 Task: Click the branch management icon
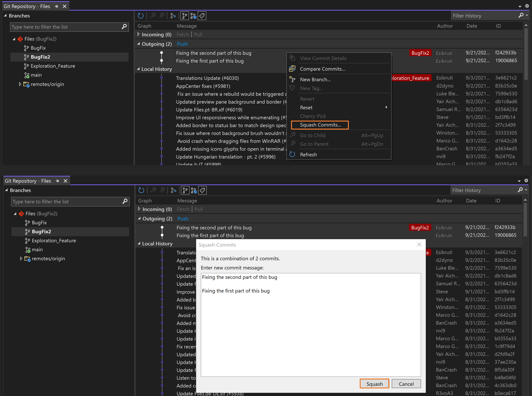pyautogui.click(x=185, y=15)
